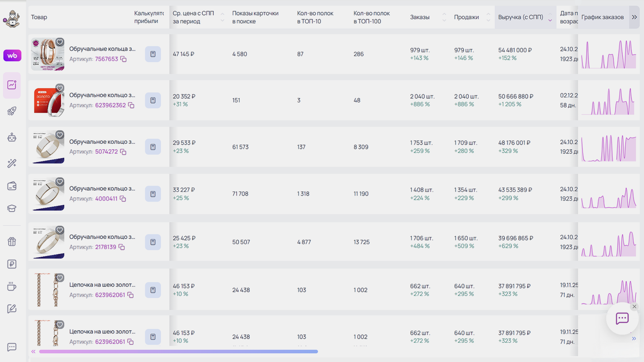
Task: Open the rocket promotion sidebar icon
Action: pos(12,111)
